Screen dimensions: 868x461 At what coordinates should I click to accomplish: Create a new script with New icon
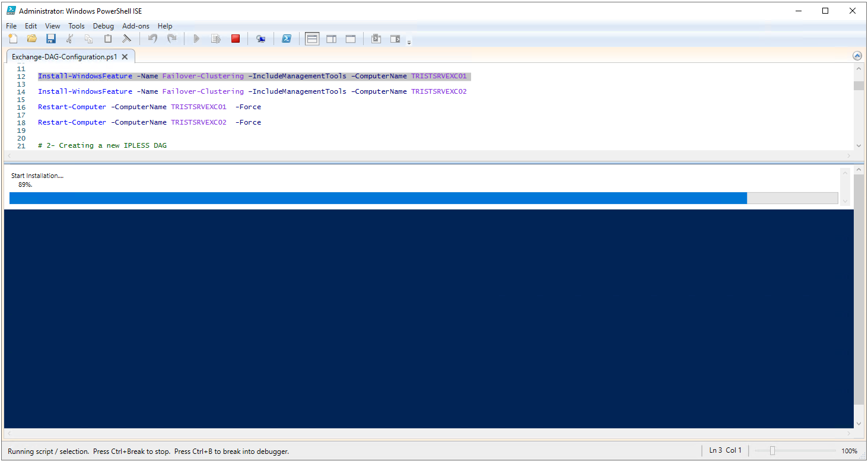pyautogui.click(x=13, y=39)
